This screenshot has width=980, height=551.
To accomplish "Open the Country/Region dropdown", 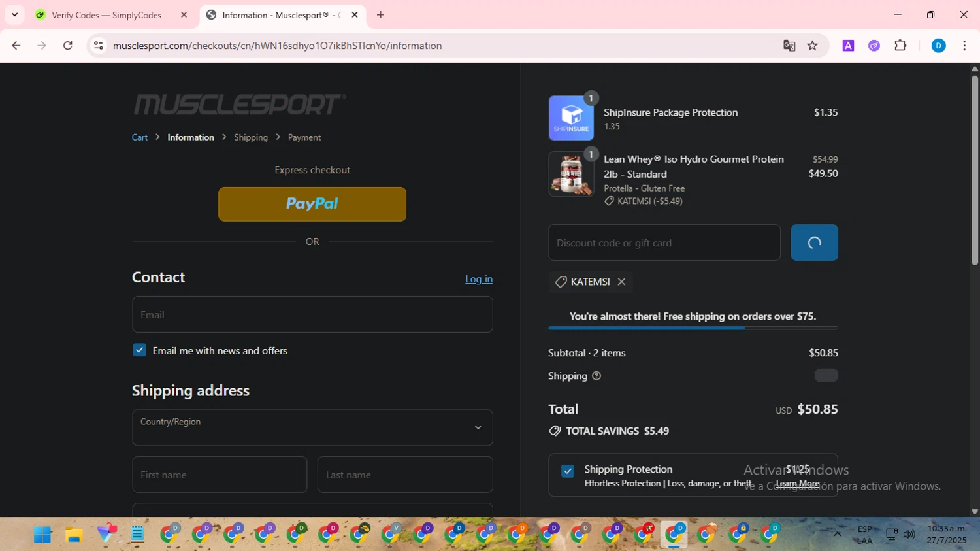I will (x=312, y=427).
